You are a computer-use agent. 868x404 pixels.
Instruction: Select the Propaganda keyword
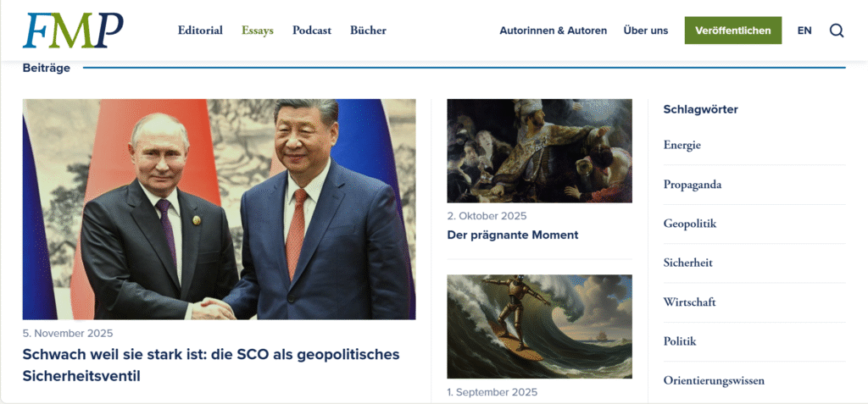point(692,185)
